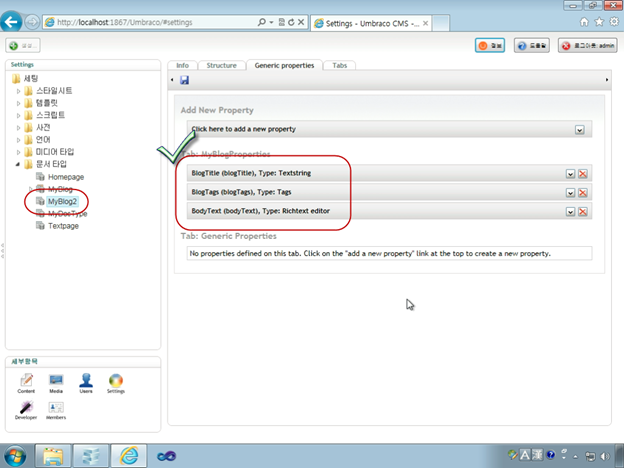Select the MyDocType document type
624x468 pixels.
point(68,214)
